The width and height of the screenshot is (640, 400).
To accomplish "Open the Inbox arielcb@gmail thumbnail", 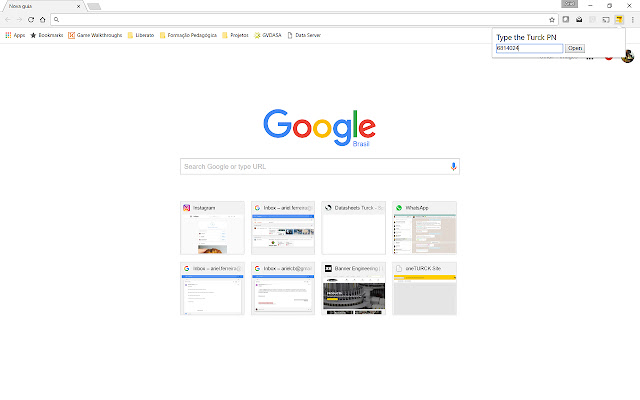I will click(x=283, y=289).
